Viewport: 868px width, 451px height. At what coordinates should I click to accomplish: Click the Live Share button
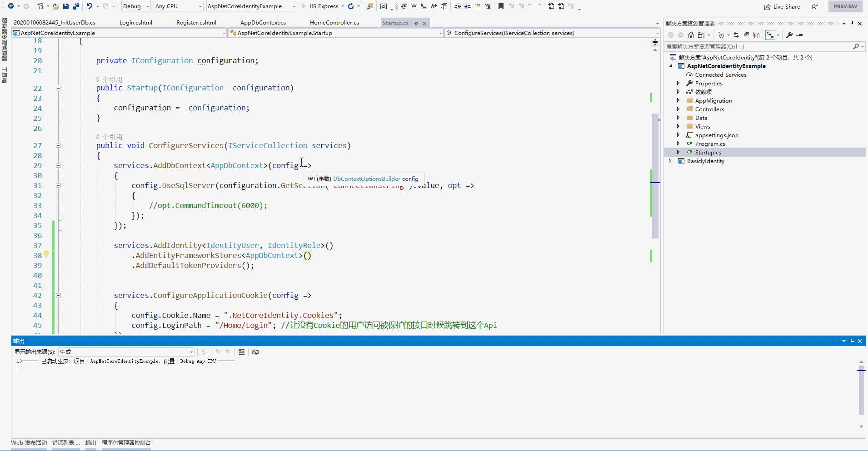[782, 6]
